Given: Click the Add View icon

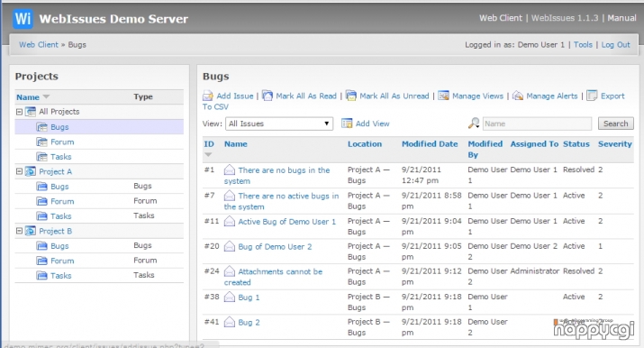Looking at the screenshot, I should point(347,124).
